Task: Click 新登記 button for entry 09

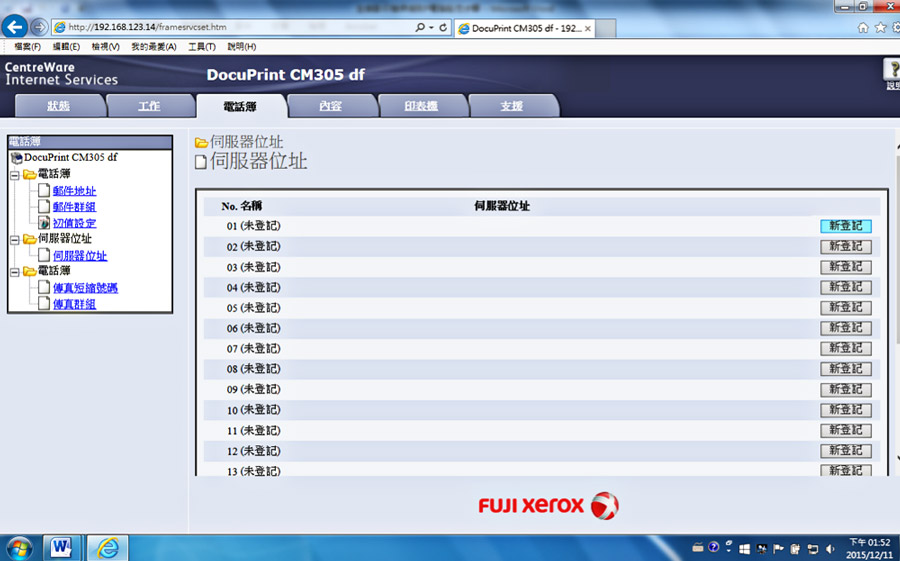Action: tap(845, 389)
